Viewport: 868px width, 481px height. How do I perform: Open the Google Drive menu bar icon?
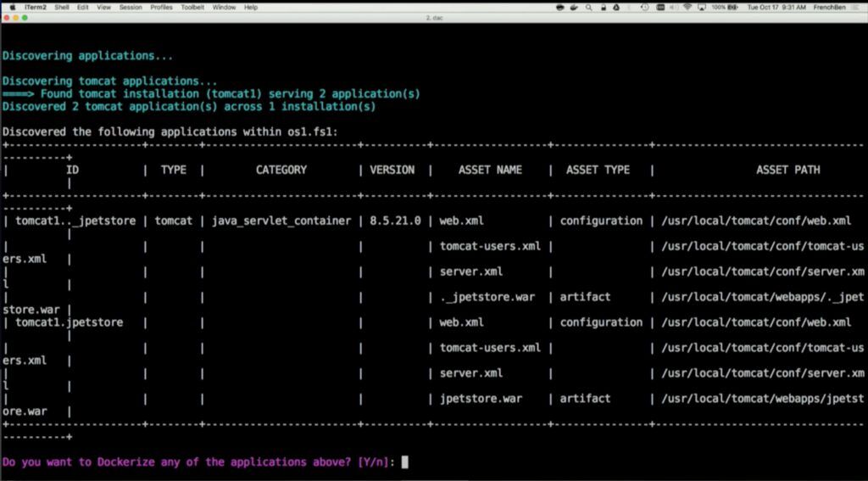coord(616,7)
